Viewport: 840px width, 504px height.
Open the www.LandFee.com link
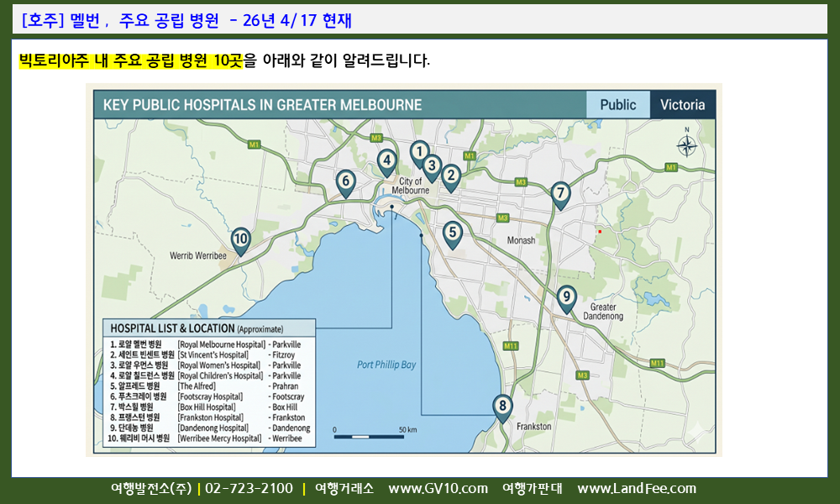click(636, 489)
